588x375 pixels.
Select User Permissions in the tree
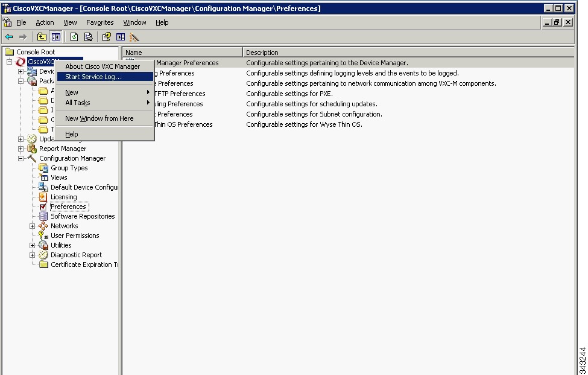click(75, 236)
